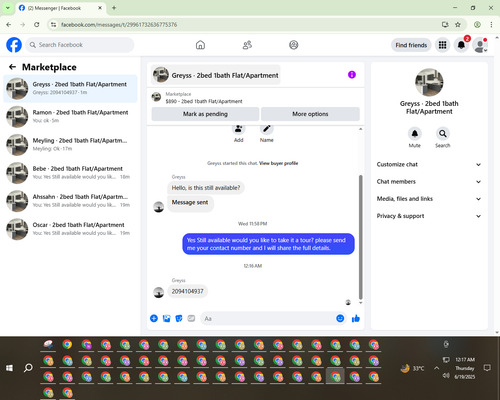Click the browser address bar URL

coord(119,25)
